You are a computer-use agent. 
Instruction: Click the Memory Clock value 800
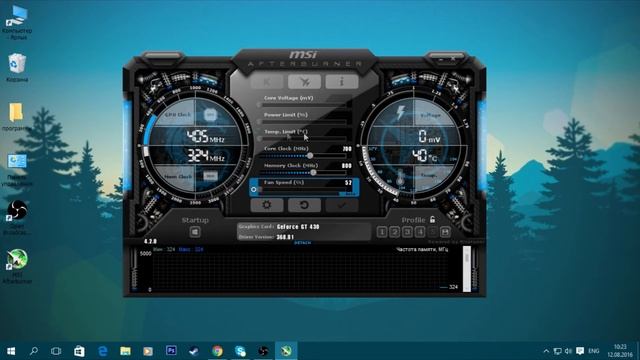coord(347,166)
